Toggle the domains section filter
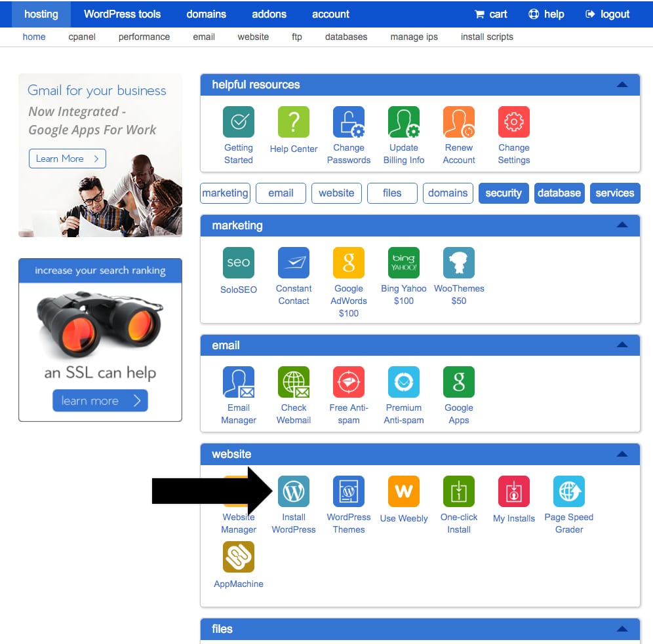This screenshot has width=653, height=644. tap(448, 193)
